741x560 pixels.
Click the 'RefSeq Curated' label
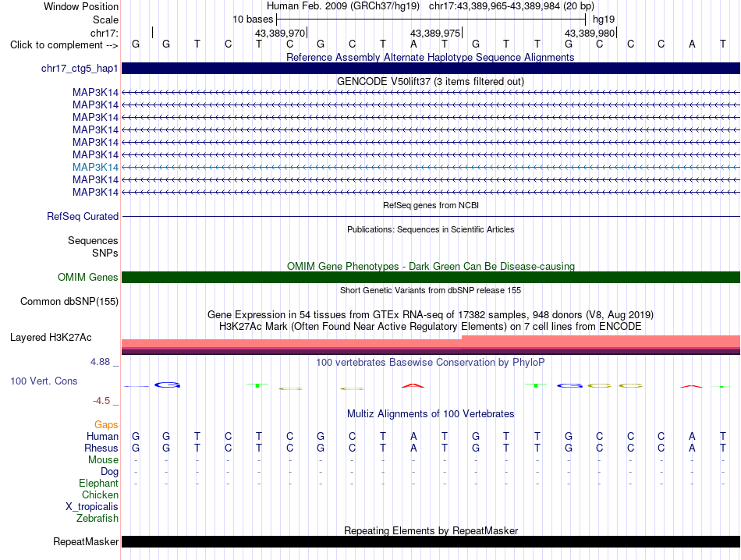[83, 217]
